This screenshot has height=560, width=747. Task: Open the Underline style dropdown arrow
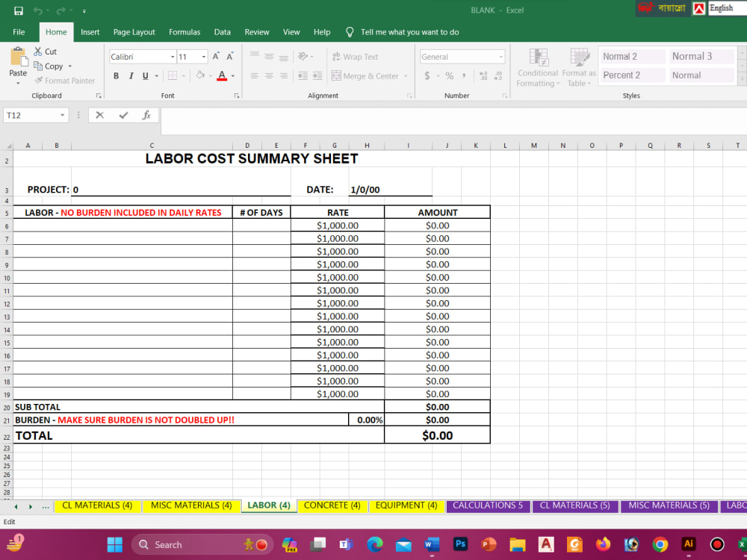[x=156, y=75]
